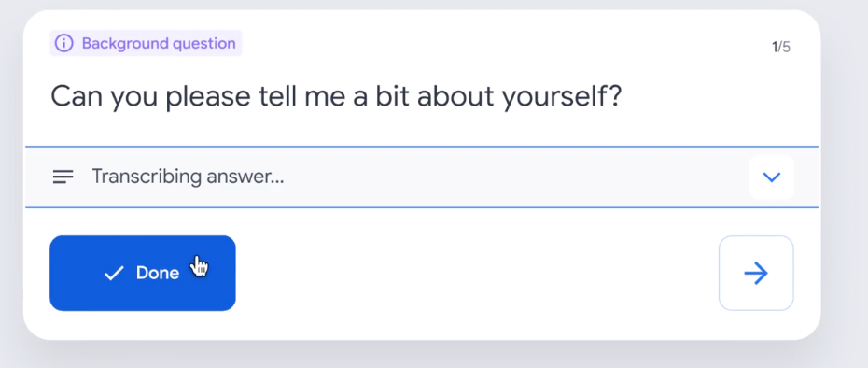Click the right arrow icon for next question
Image resolution: width=868 pixels, height=368 pixels.
756,274
